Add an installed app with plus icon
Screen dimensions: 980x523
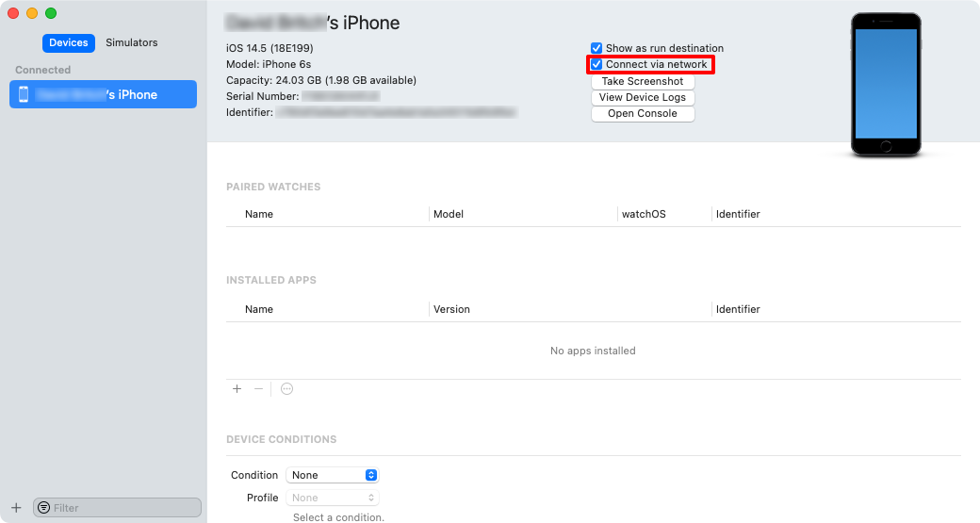pyautogui.click(x=237, y=389)
